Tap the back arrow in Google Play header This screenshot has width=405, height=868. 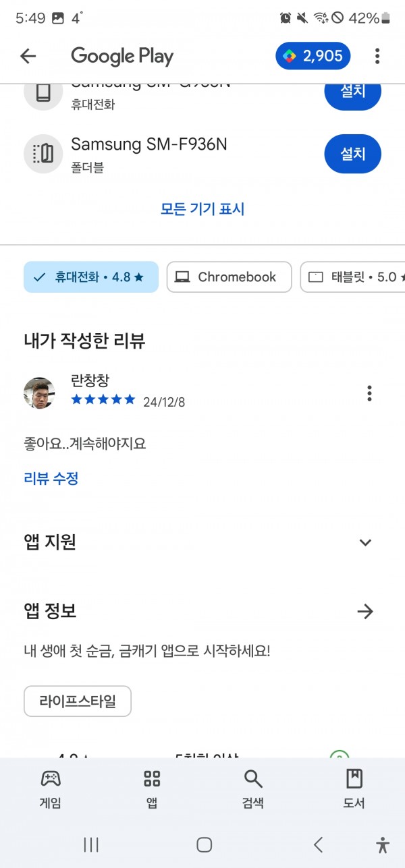28,56
